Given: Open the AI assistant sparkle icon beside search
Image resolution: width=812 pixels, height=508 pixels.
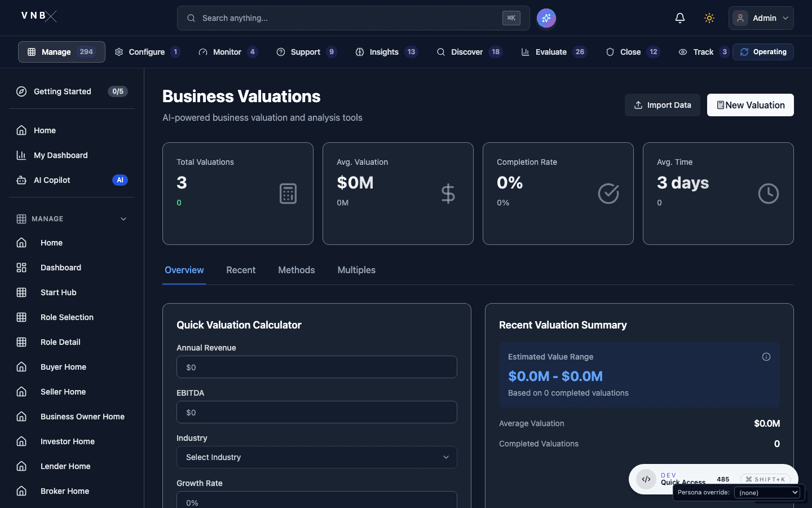Looking at the screenshot, I should click(x=546, y=18).
